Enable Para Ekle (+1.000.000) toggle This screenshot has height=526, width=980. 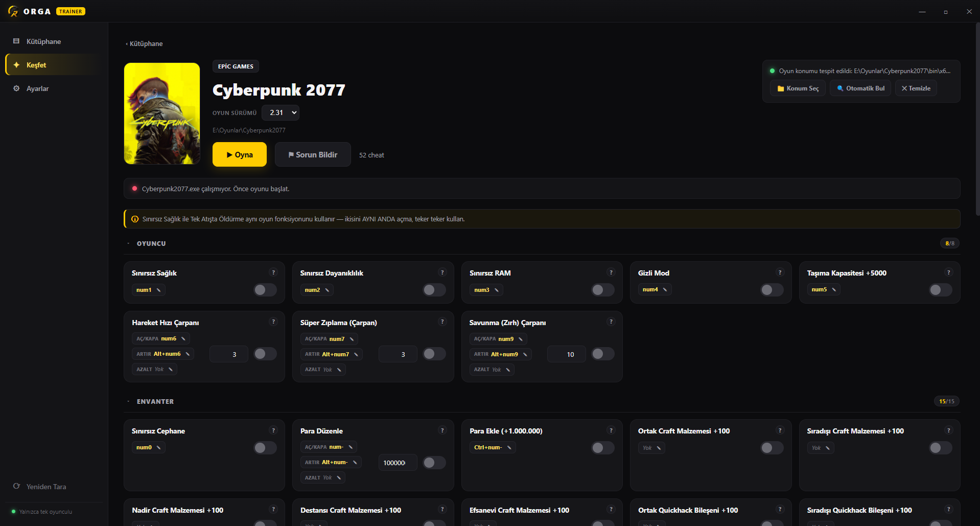pyautogui.click(x=603, y=448)
